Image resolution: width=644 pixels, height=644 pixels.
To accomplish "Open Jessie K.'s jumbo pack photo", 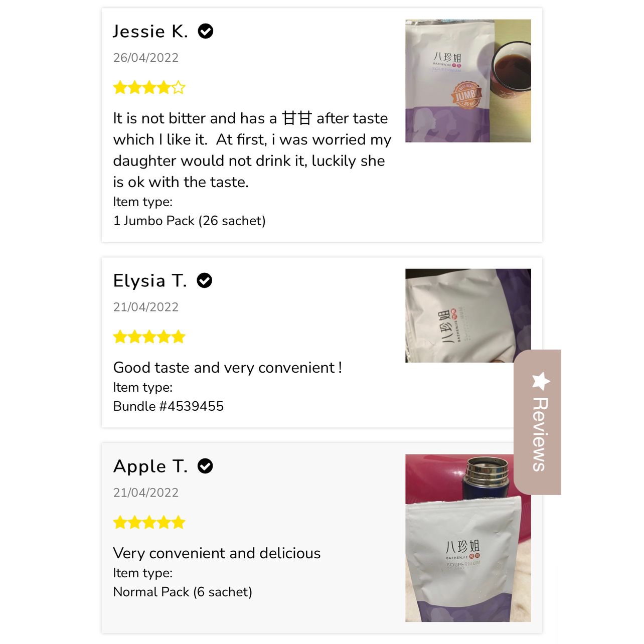I will click(x=468, y=81).
